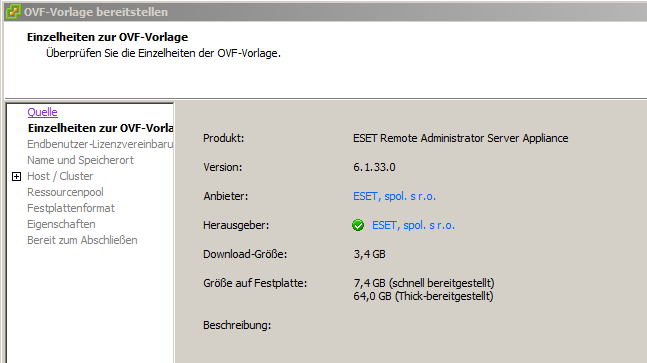
Task: Open the Anbieter ESET, spol. s r.o. link
Action: tap(394, 196)
